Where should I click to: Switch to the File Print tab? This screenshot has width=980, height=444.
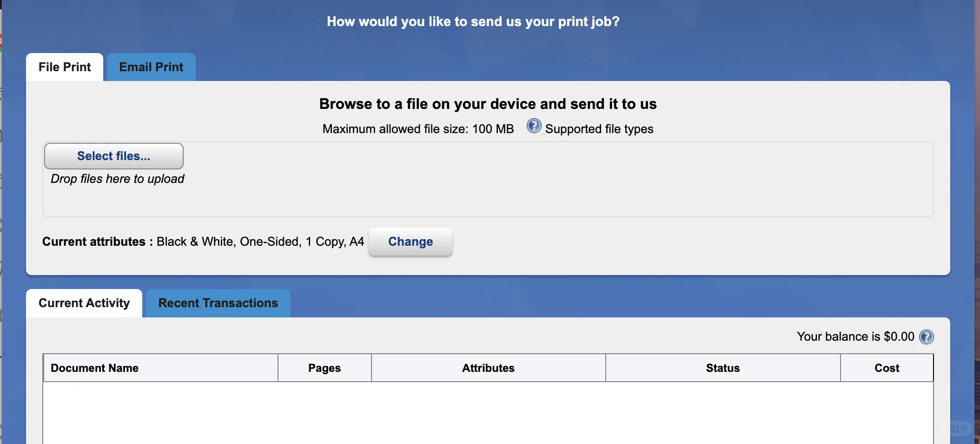click(65, 67)
